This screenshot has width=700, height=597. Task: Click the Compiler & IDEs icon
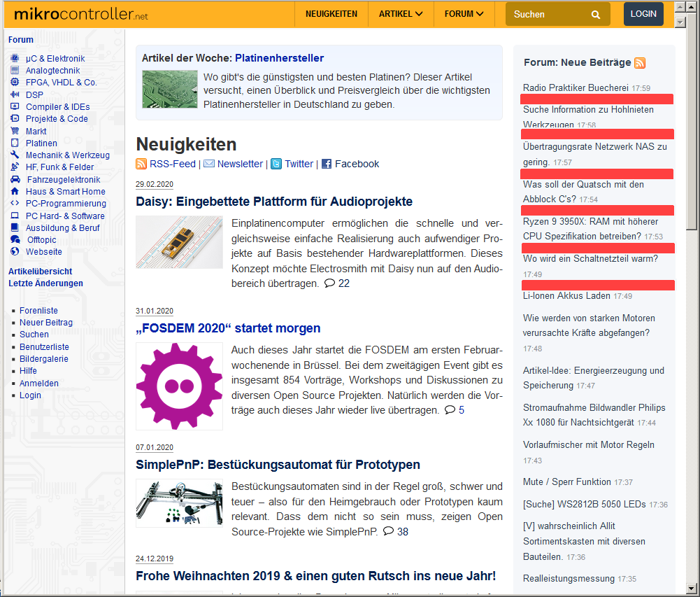coord(15,106)
